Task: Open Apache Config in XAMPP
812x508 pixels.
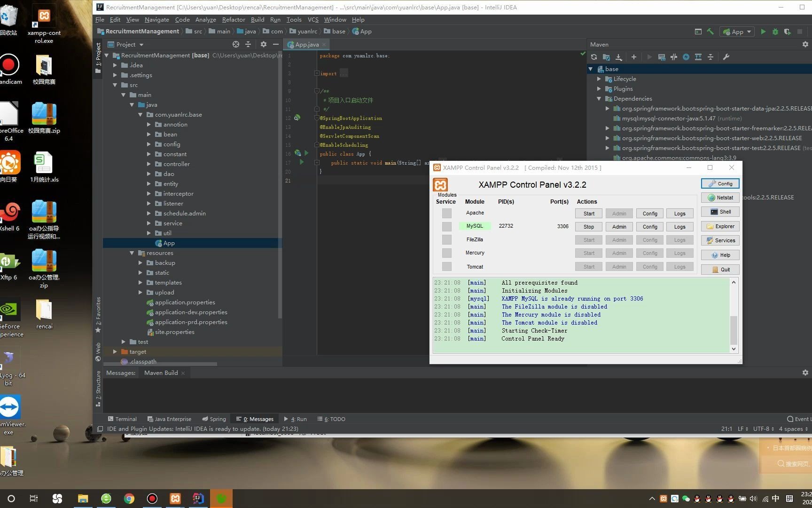Action: [x=650, y=213]
